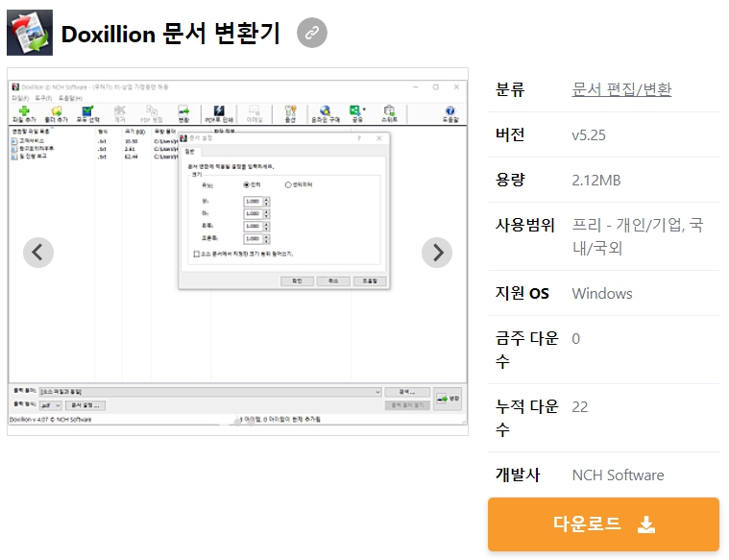Show the previous screenshot in carousel
Screen dimensions: 729x560
38,253
